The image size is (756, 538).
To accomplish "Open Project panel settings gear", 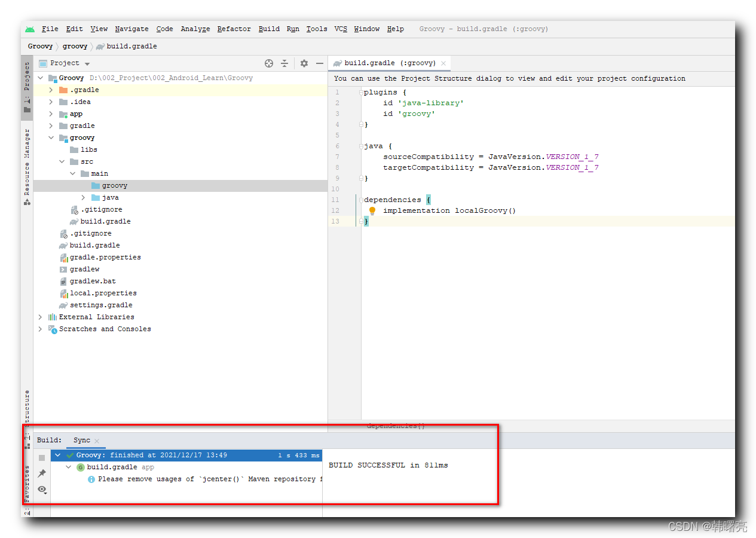I will (304, 63).
